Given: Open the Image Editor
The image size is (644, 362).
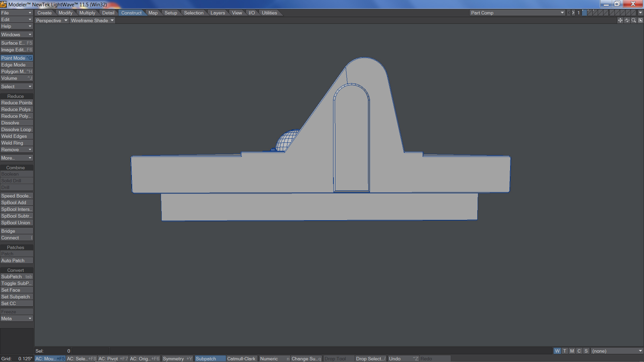Looking at the screenshot, I should point(16,50).
